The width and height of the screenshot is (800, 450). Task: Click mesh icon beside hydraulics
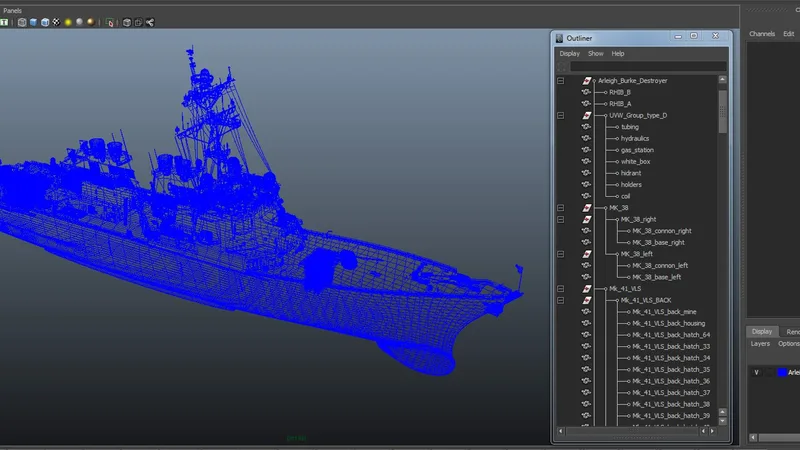[x=586, y=138]
